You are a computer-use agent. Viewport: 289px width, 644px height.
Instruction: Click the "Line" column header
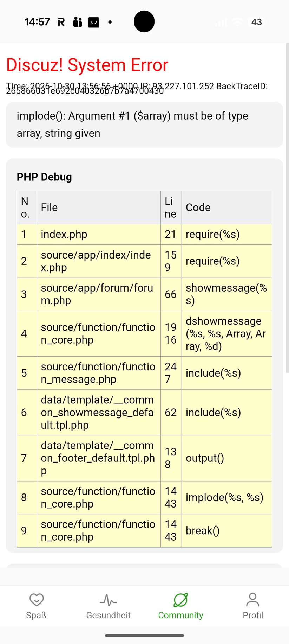pos(171,208)
